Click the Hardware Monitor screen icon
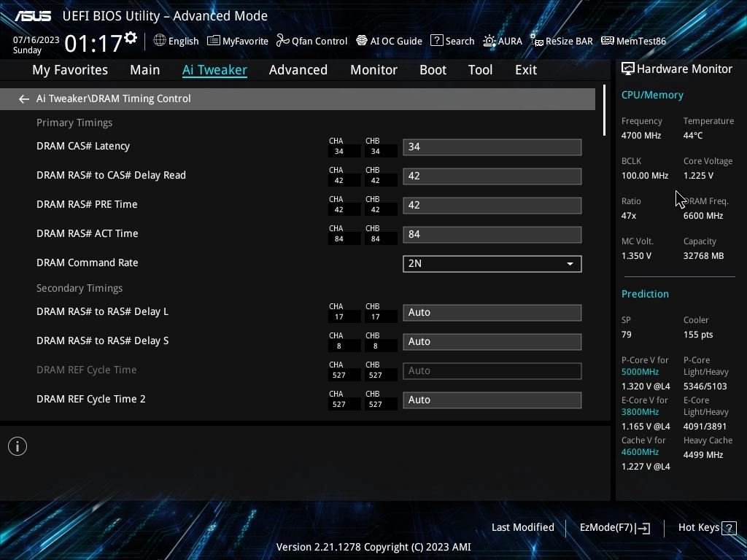Image resolution: width=747 pixels, height=560 pixels. tap(628, 69)
